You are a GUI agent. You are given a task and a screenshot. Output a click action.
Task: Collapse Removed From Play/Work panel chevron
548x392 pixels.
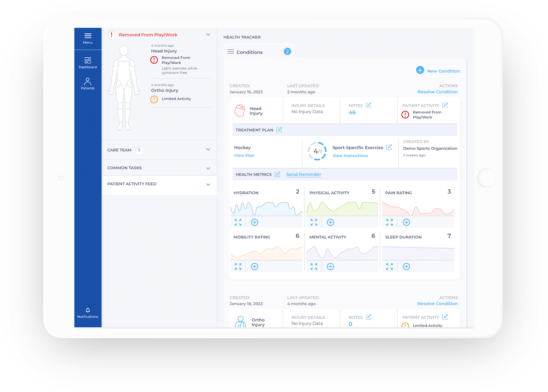[x=208, y=35]
